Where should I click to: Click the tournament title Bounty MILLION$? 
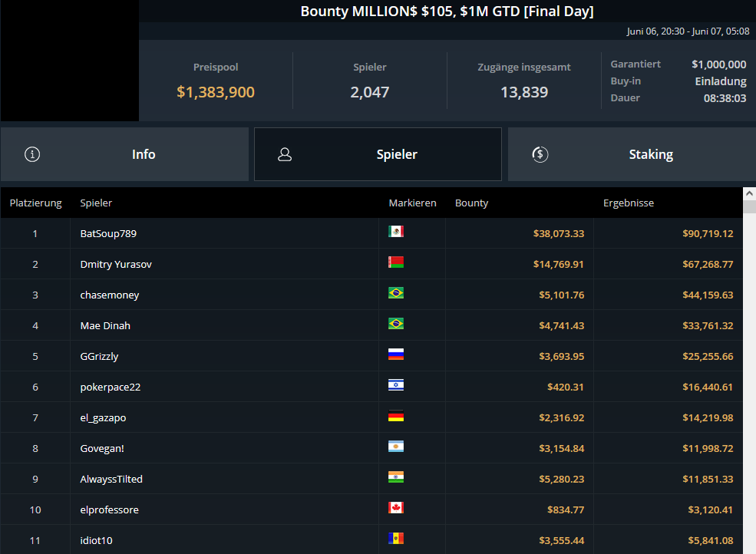click(447, 11)
